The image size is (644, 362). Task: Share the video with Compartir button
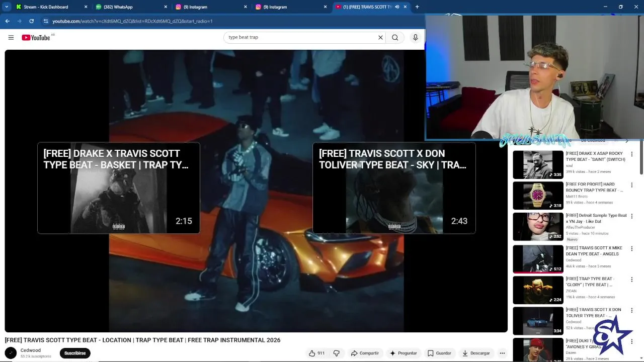click(365, 353)
